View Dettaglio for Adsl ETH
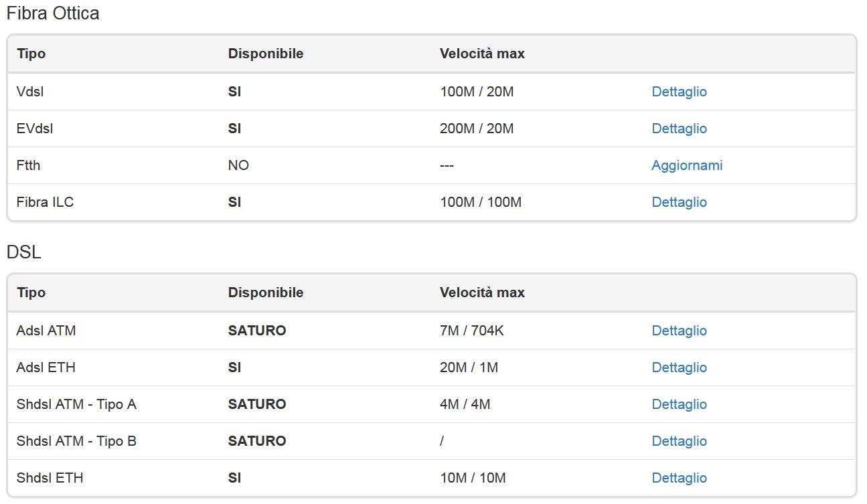Viewport: 867px width, 504px height. point(679,367)
